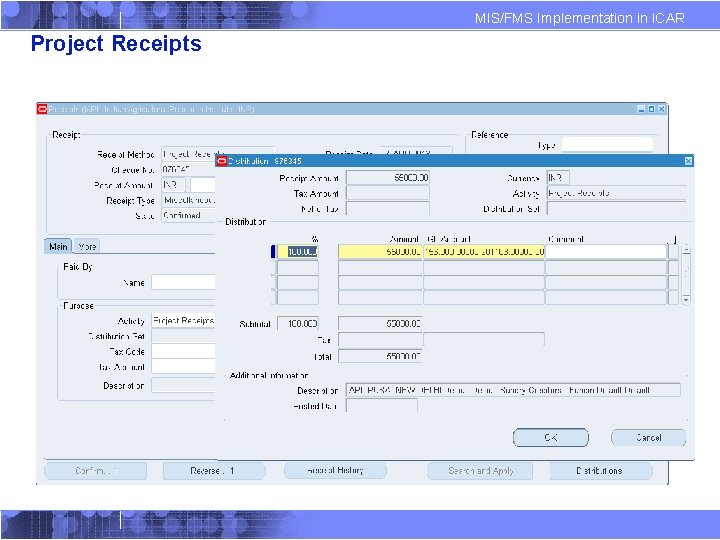Image resolution: width=720 pixels, height=540 pixels.
Task: Click the Description field under Additional Information
Action: point(513,390)
